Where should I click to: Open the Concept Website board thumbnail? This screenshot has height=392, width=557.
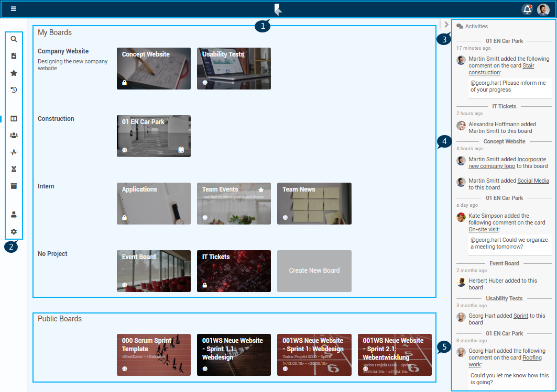(x=154, y=69)
